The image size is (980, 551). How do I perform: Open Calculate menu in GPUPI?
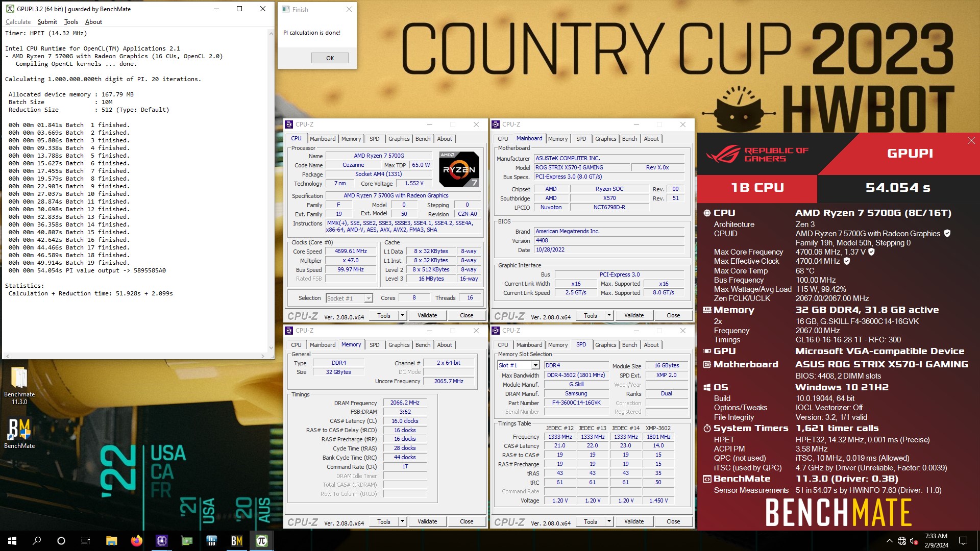[18, 22]
